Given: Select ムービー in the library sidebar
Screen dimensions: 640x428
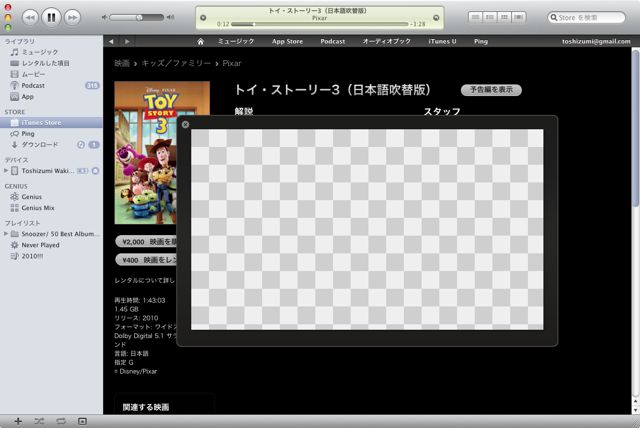Looking at the screenshot, I should (x=51, y=74).
